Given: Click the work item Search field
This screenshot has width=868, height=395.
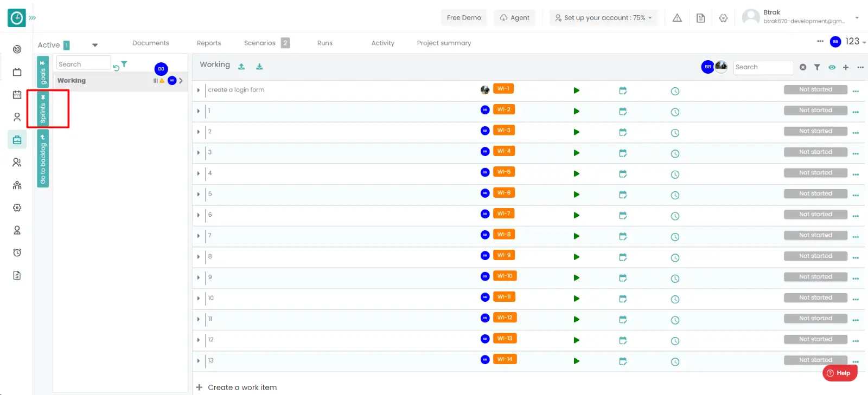Looking at the screenshot, I should pyautogui.click(x=763, y=67).
